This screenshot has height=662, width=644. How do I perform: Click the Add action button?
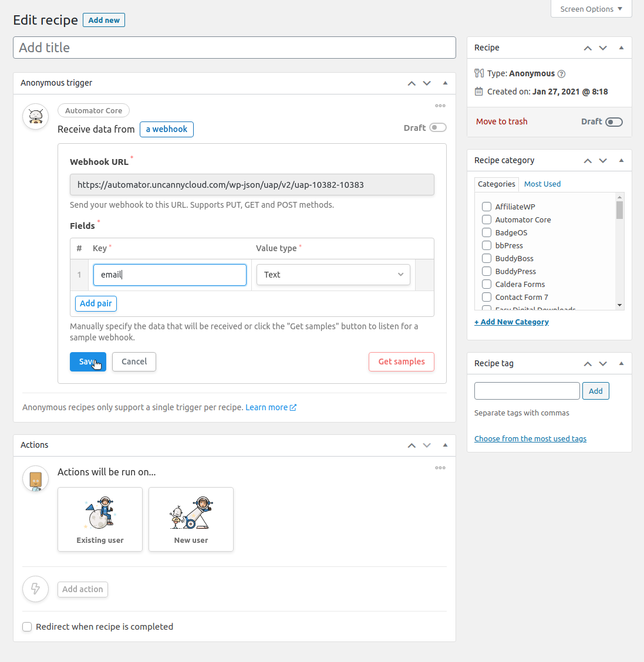(83, 589)
